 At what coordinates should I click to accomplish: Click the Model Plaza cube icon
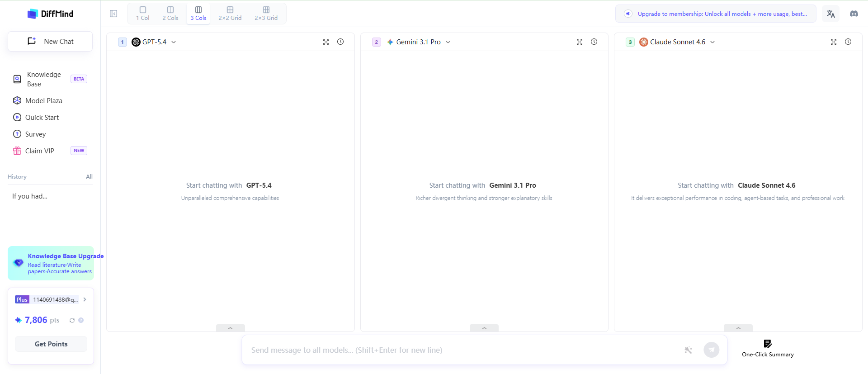(17, 100)
